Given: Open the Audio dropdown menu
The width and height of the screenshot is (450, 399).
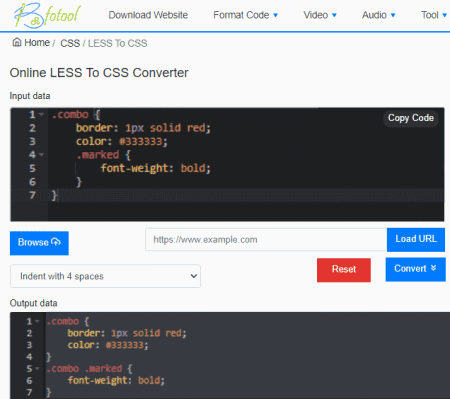Looking at the screenshot, I should [378, 15].
